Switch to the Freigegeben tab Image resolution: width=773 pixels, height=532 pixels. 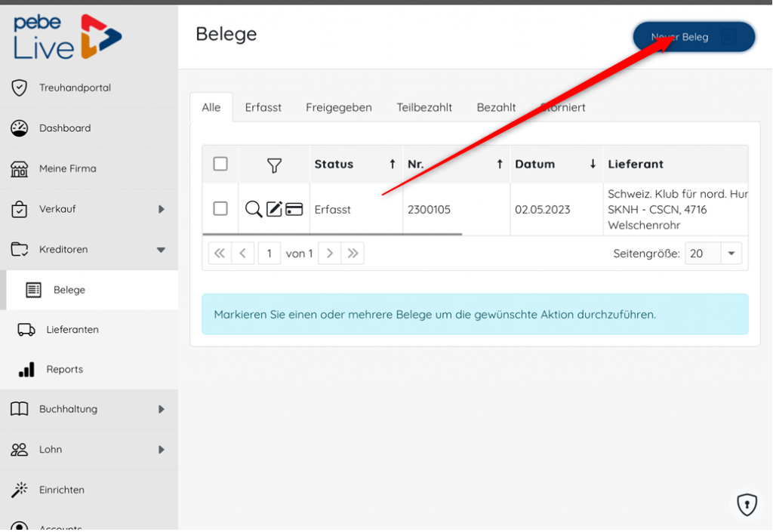(x=339, y=107)
